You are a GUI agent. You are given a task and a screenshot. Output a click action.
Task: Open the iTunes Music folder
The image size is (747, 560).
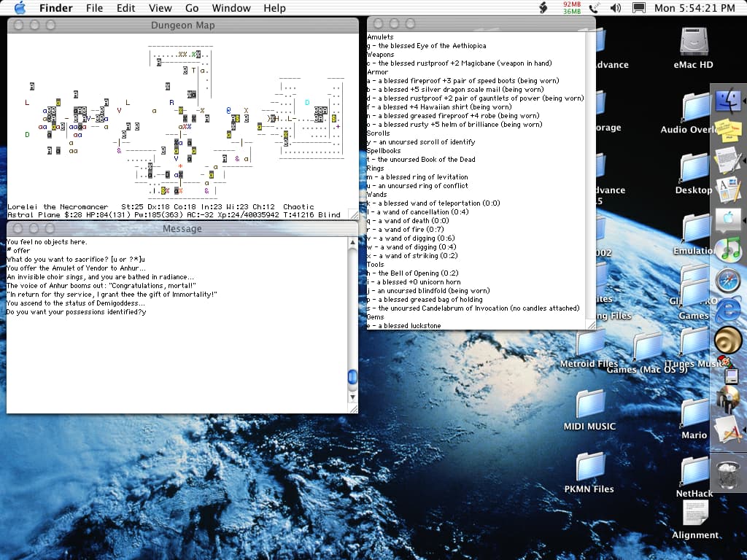pos(694,342)
